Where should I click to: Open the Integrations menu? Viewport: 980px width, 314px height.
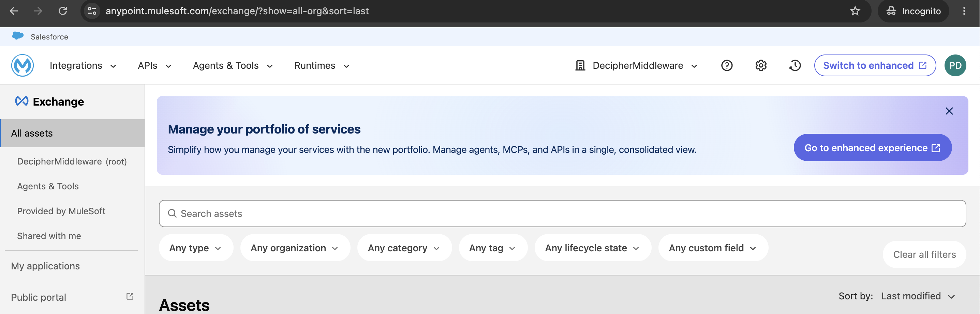[83, 66]
